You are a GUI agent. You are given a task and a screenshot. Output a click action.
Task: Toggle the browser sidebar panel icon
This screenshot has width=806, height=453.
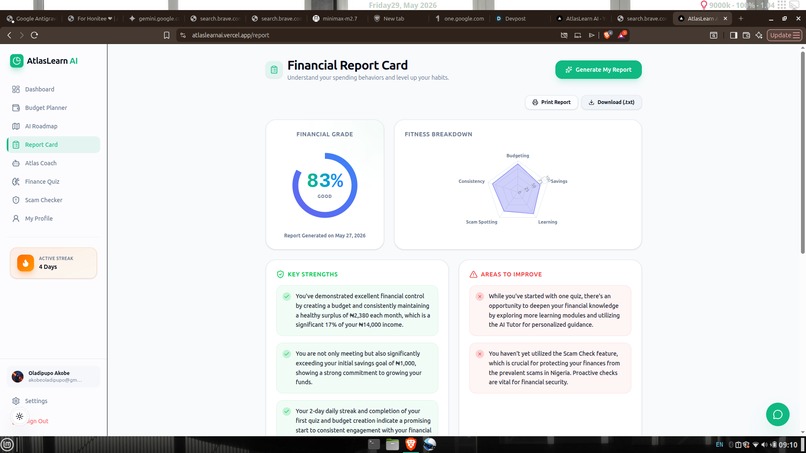[734, 35]
